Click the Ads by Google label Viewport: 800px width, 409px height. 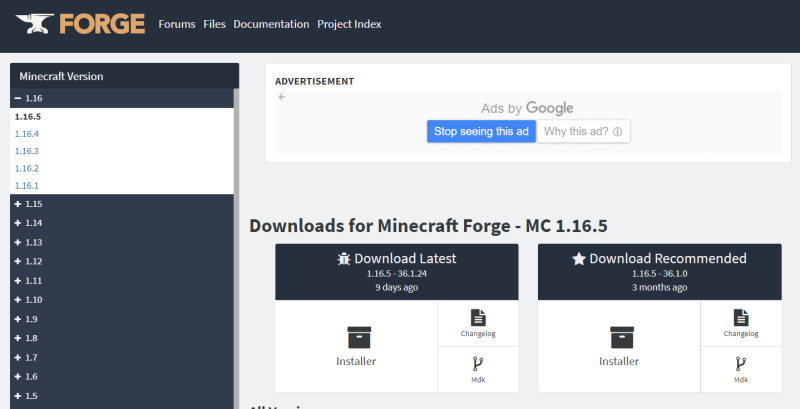coord(527,108)
